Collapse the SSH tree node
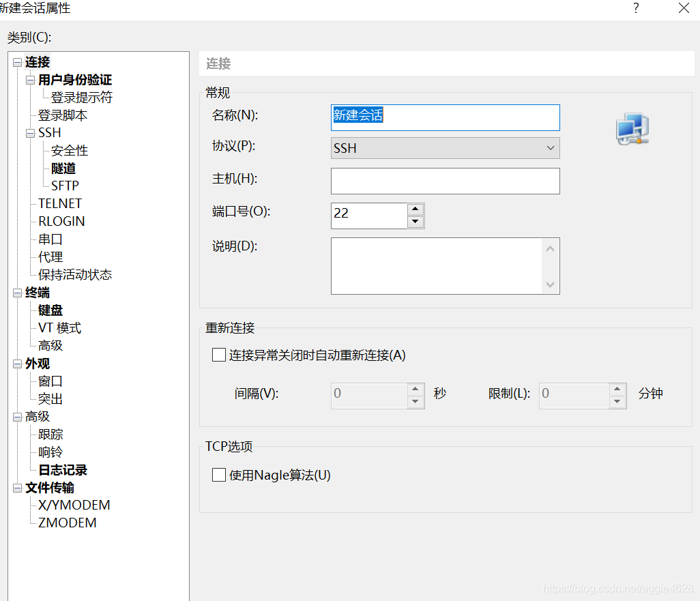The width and height of the screenshot is (700, 601). 30,134
